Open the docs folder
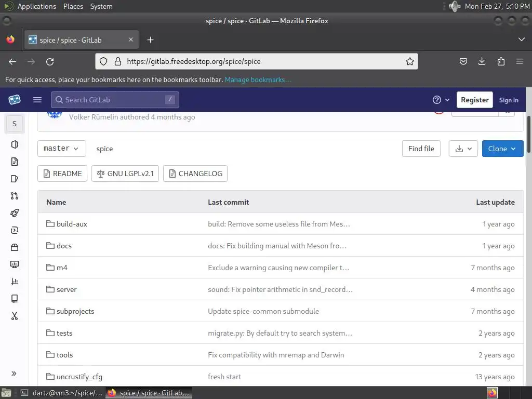 (x=64, y=246)
